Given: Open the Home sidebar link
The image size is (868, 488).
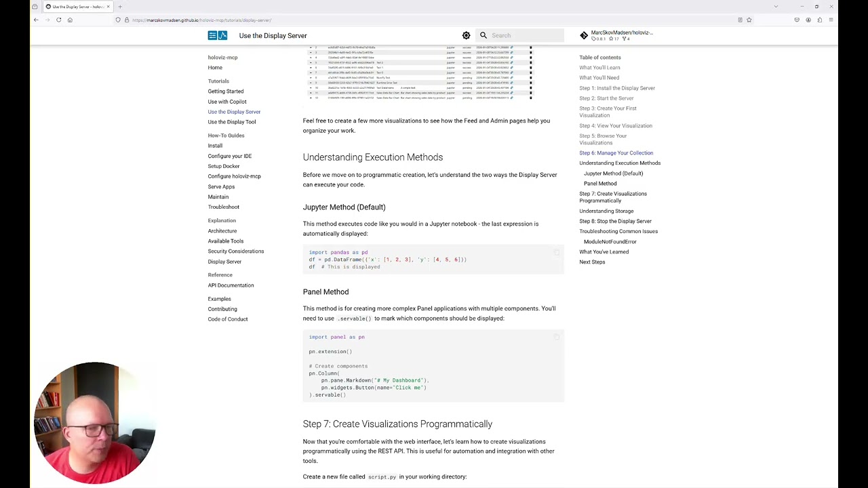Looking at the screenshot, I should pos(215,68).
